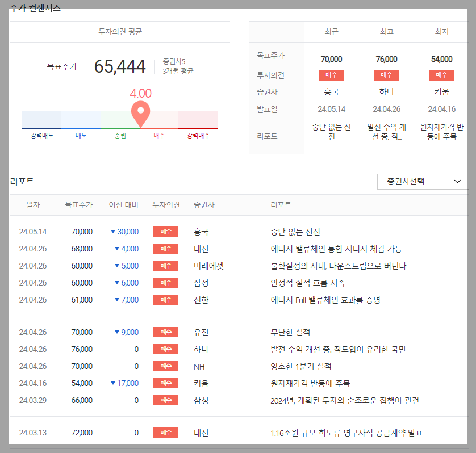The width and height of the screenshot is (476, 453).
Task: Click the 매수 badge in 신한 row
Action: click(166, 300)
